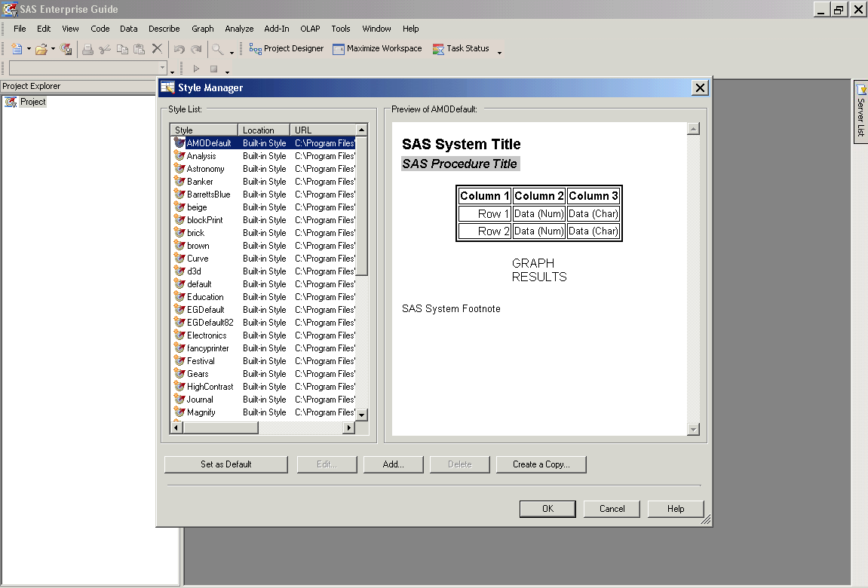This screenshot has width=868, height=588.
Task: Click the Run play toolbar icon
Action: tap(196, 69)
